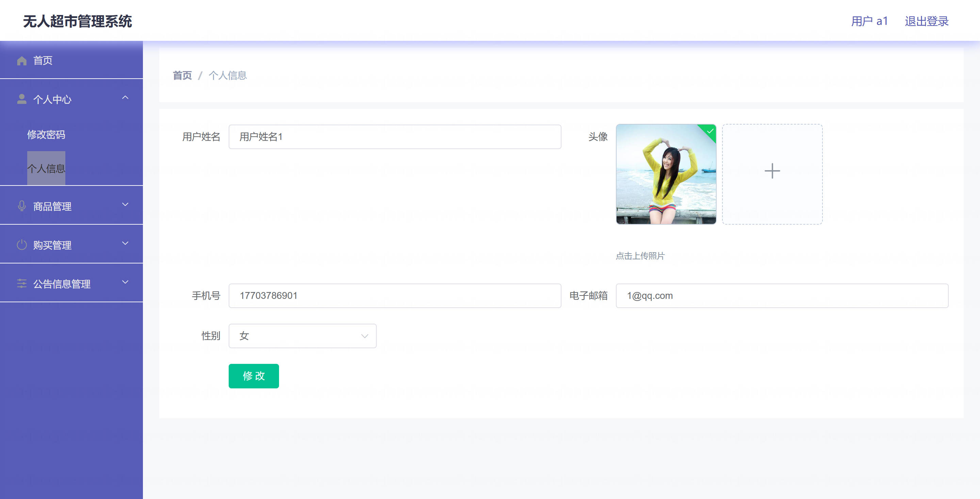Click 个人信息 breadcrumb text

tap(228, 75)
